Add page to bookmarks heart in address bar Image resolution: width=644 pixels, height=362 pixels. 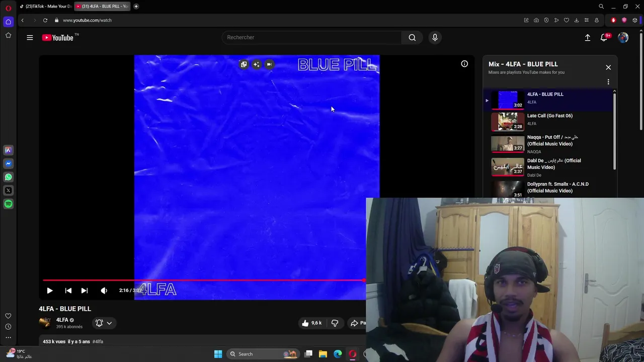(x=567, y=20)
